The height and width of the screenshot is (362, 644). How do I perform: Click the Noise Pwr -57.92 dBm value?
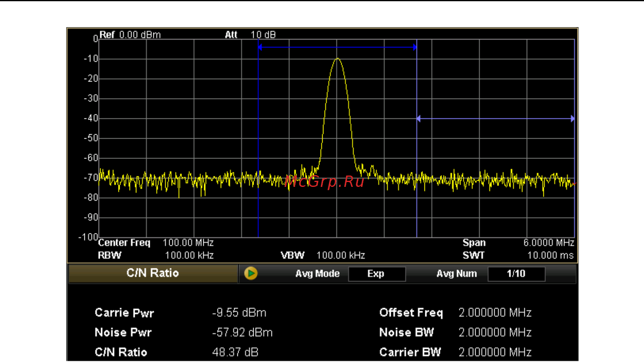point(242,332)
